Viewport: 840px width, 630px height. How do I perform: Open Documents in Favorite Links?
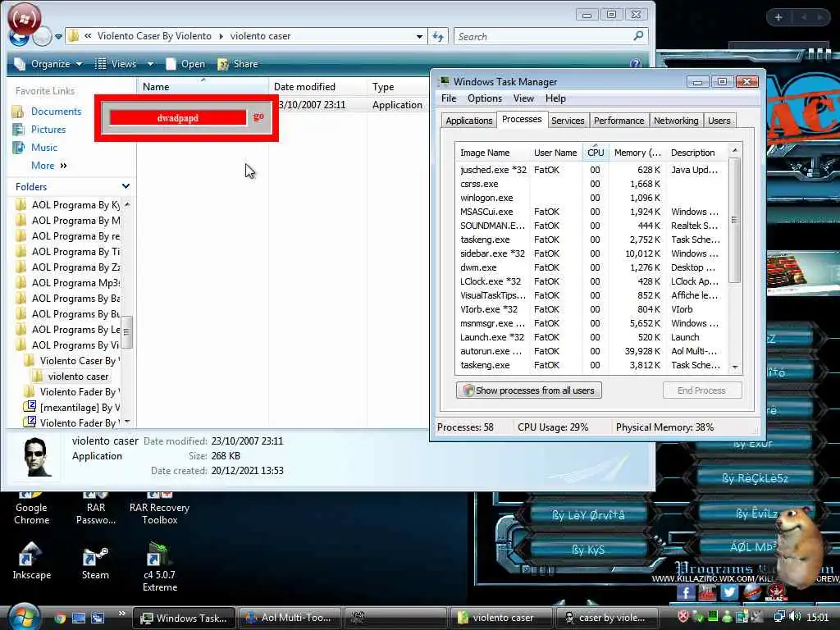[56, 112]
